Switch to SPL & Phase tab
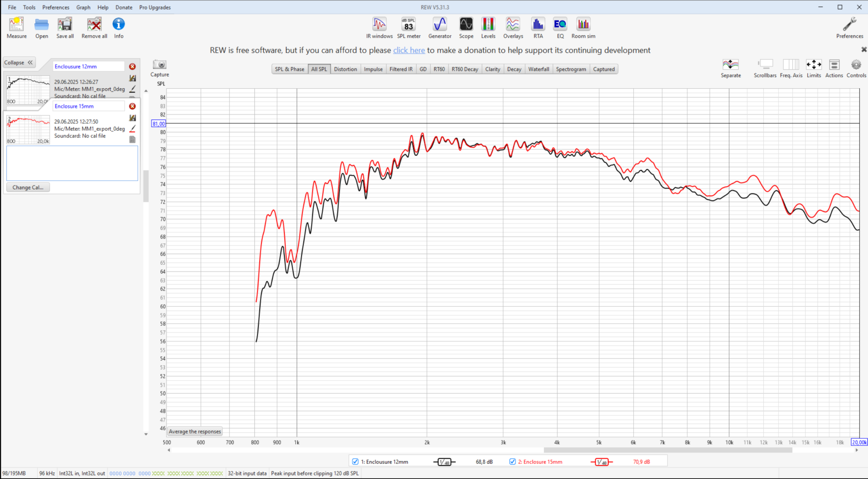This screenshot has height=479, width=868. (x=289, y=69)
